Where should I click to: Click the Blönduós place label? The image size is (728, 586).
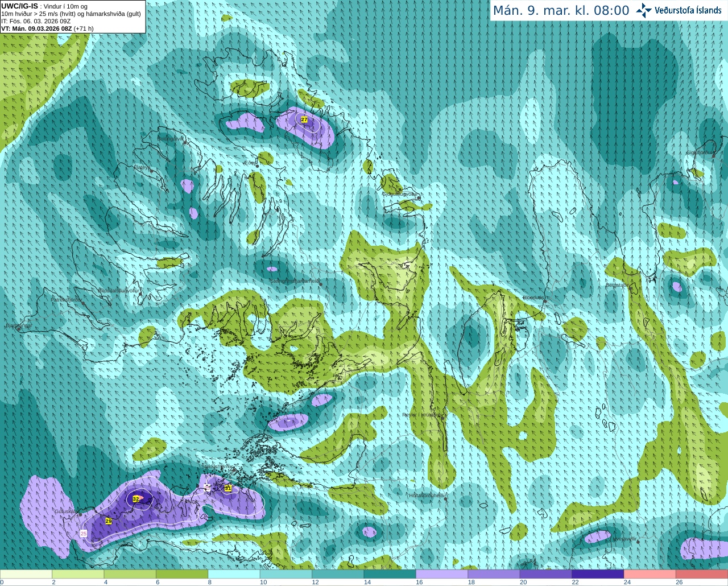tap(533, 298)
